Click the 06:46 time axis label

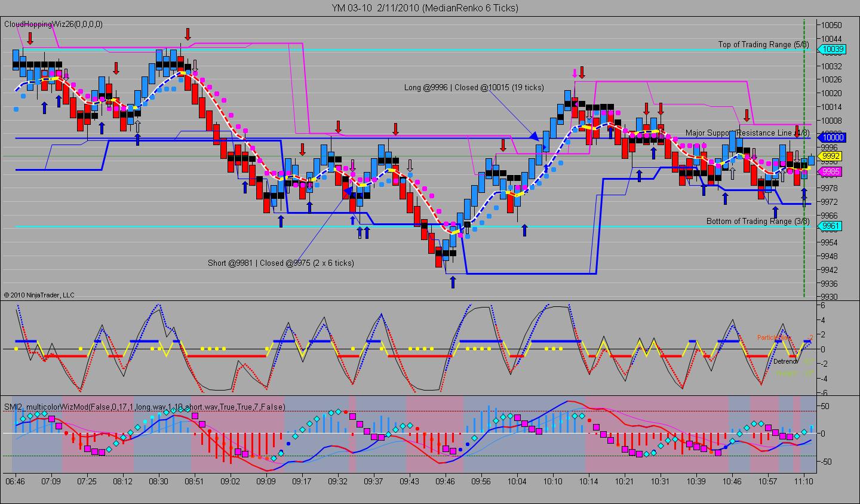click(15, 481)
